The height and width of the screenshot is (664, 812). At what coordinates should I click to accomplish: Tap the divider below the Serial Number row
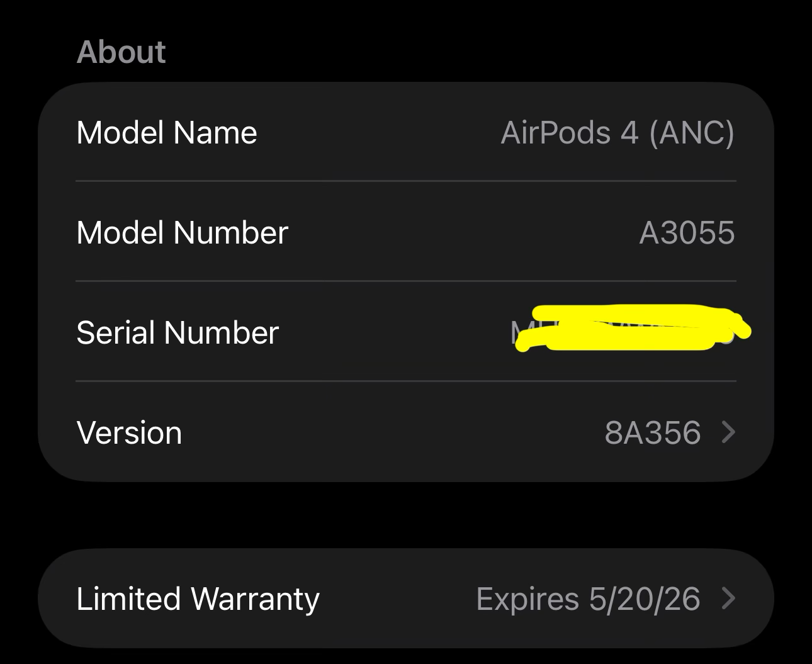point(405,381)
